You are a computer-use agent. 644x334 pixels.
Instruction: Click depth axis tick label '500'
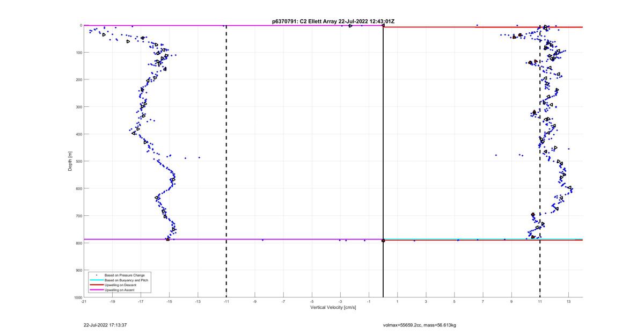coord(78,162)
